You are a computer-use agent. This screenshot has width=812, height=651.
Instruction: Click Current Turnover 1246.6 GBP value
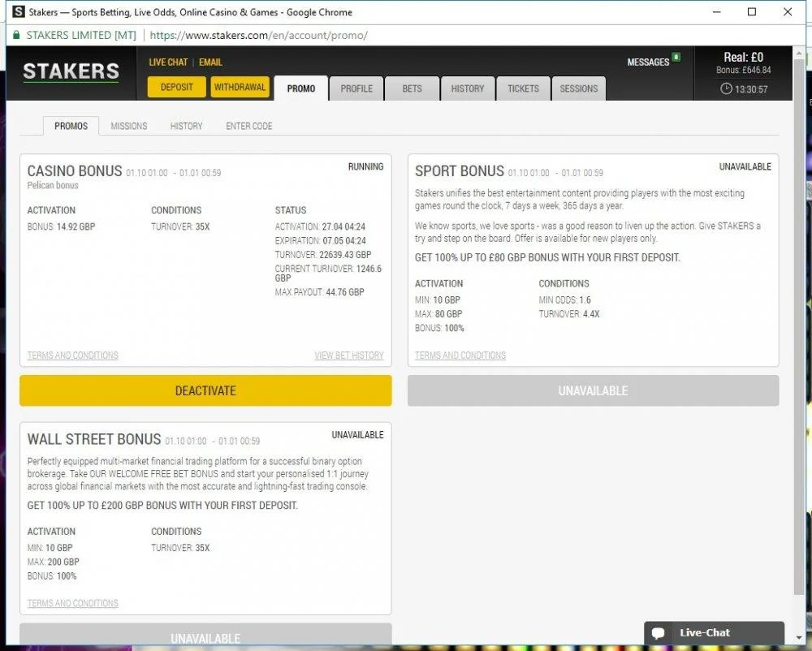tap(328, 274)
